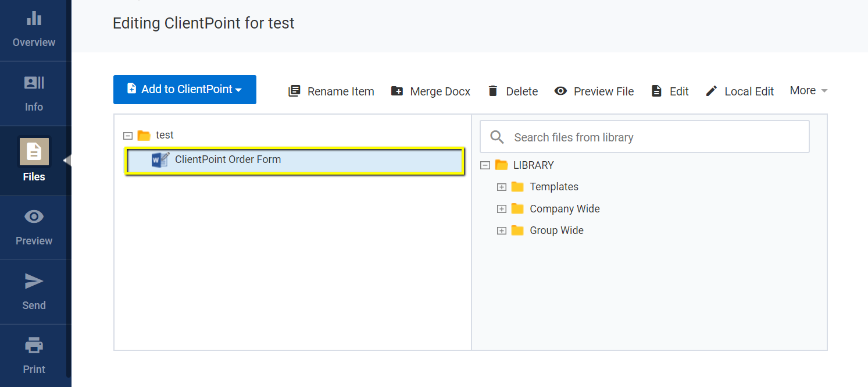
Task: Open the More dropdown menu
Action: point(809,90)
